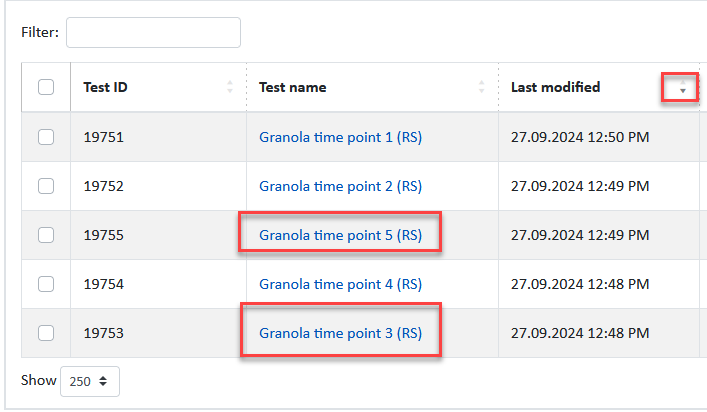The image size is (707, 412).
Task: Open Granola time point 2 (RS)
Action: pos(340,186)
